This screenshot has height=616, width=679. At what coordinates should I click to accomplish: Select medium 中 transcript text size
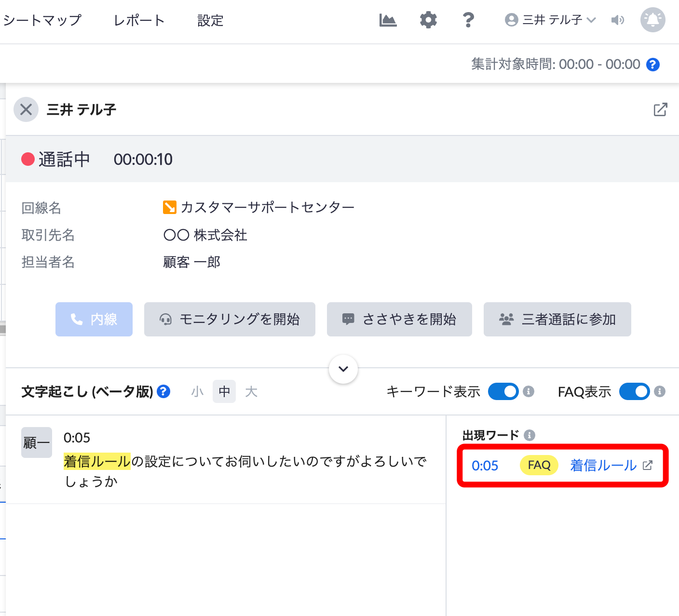pyautogui.click(x=224, y=391)
